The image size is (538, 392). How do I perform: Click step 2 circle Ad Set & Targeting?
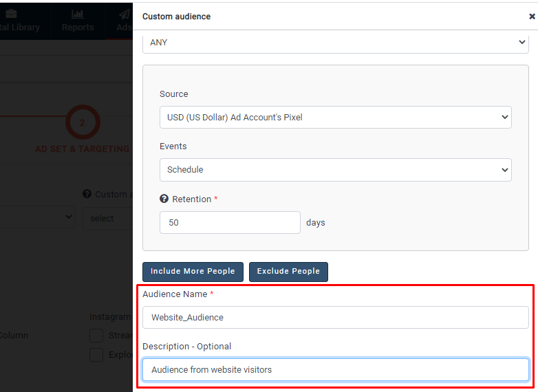click(x=83, y=123)
